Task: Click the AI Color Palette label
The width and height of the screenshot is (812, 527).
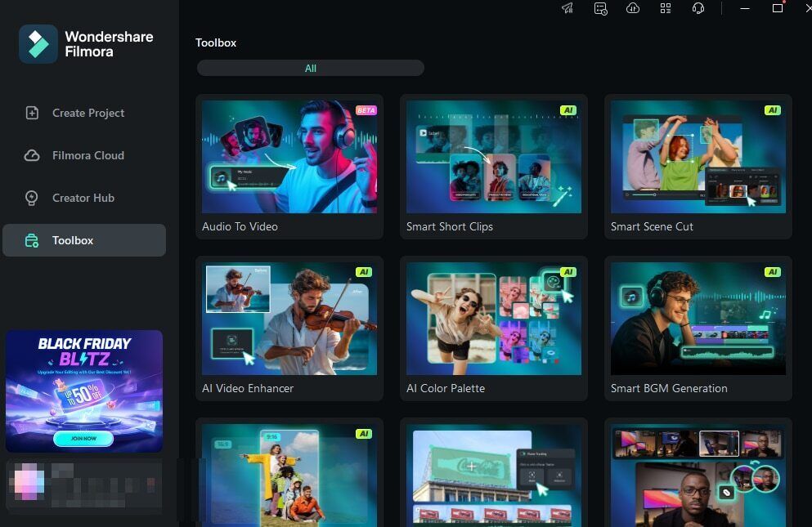Action: click(x=446, y=388)
